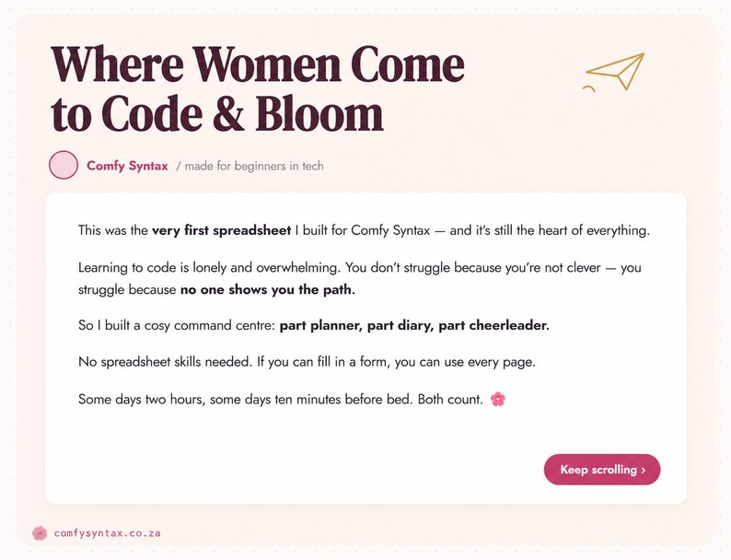Image resolution: width=731 pixels, height=560 pixels.
Task: Hit the Keep scrolling button
Action: click(602, 470)
